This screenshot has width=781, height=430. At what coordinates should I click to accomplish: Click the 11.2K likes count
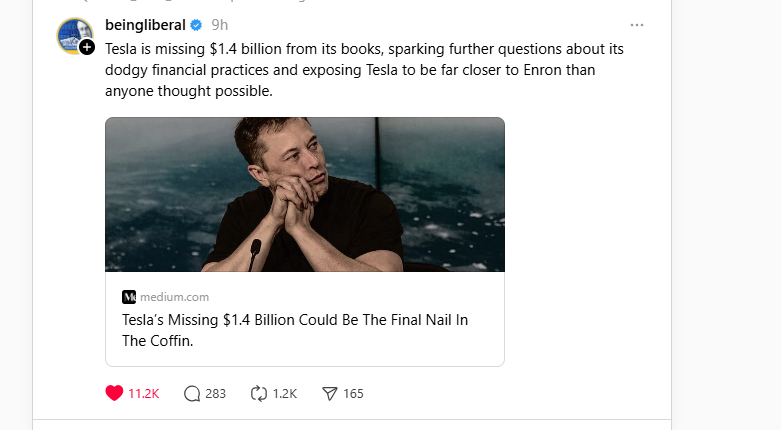pos(144,393)
